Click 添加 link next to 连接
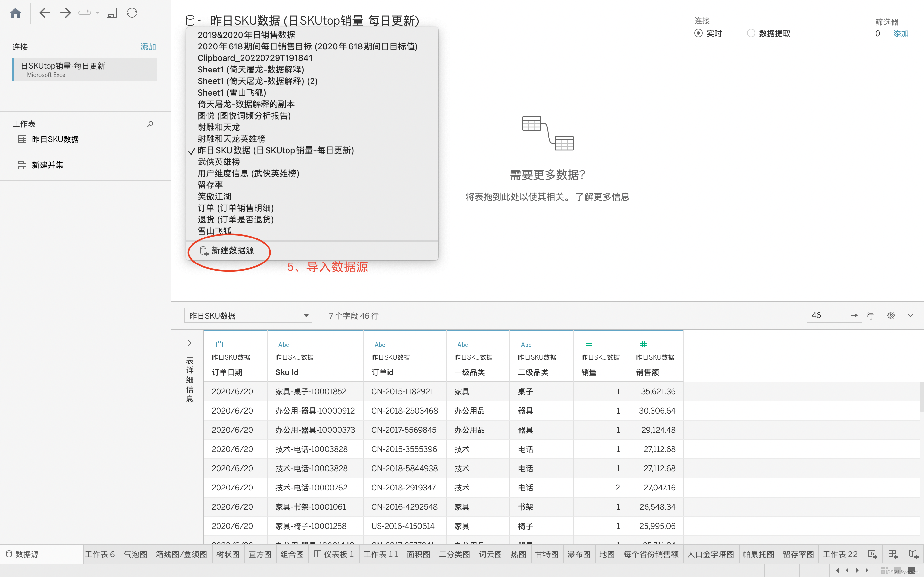The height and width of the screenshot is (577, 924). click(x=148, y=47)
